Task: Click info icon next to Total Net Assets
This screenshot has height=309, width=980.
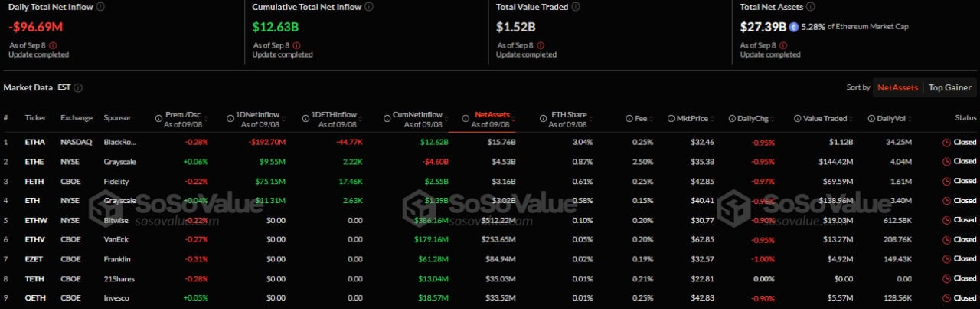Action: 811,6
